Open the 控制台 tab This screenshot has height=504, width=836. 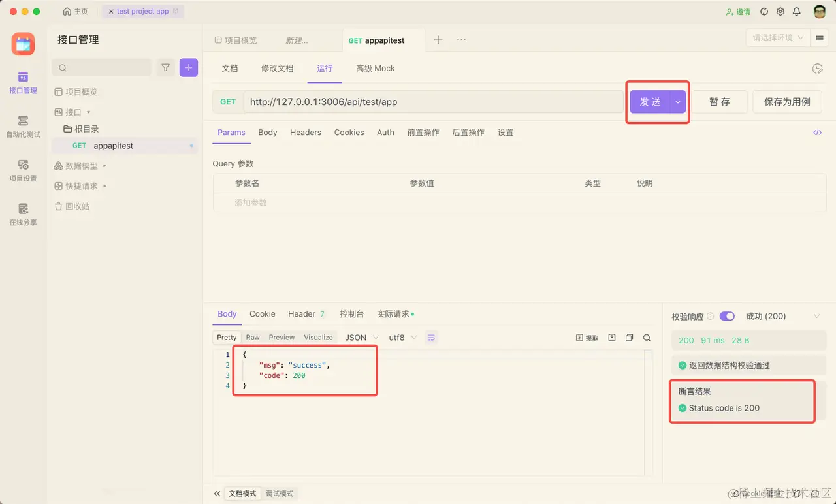[352, 314]
